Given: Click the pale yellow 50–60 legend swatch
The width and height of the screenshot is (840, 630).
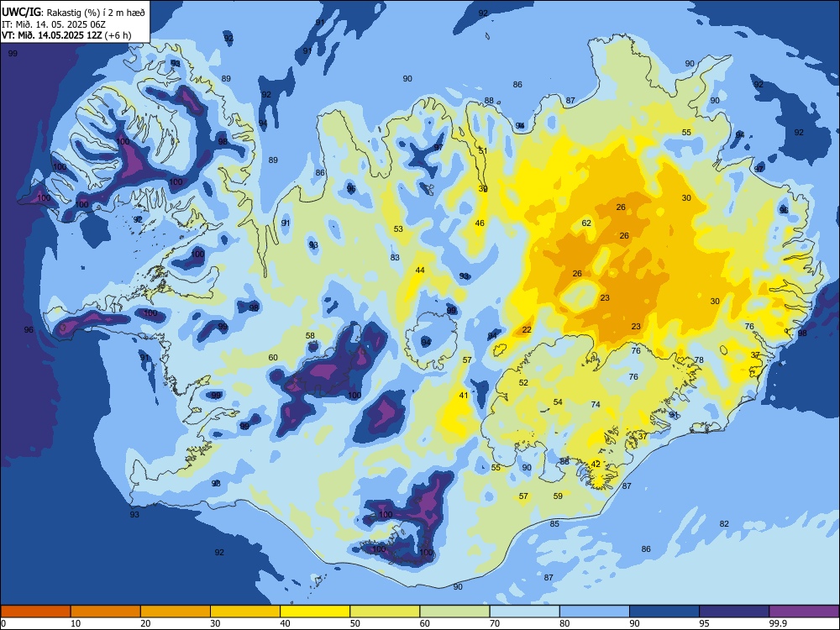Looking at the screenshot, I should pos(385,612).
